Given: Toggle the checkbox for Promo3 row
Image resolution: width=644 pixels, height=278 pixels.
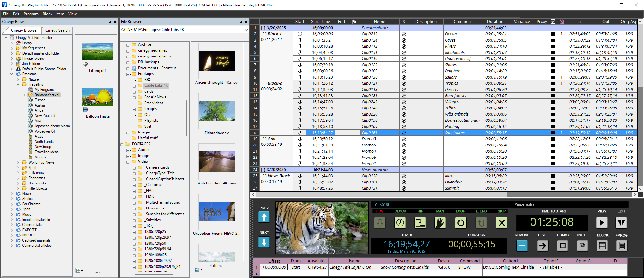Looking at the screenshot, I should tap(553, 139).
